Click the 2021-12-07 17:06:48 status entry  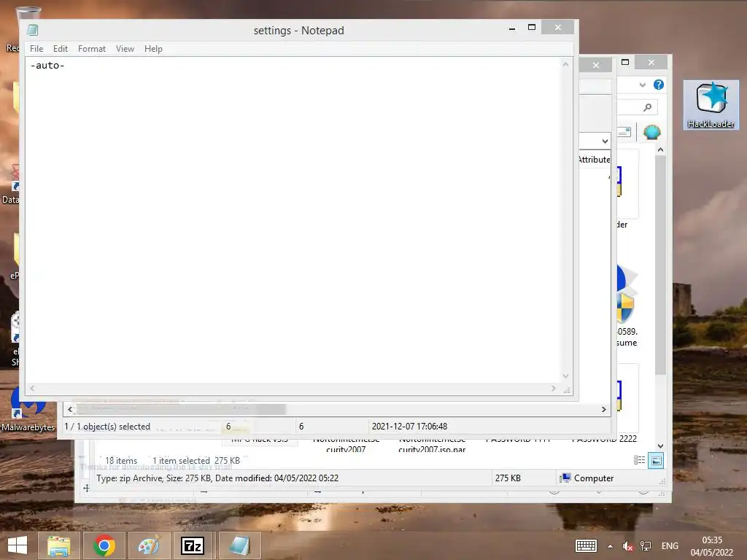410,426
